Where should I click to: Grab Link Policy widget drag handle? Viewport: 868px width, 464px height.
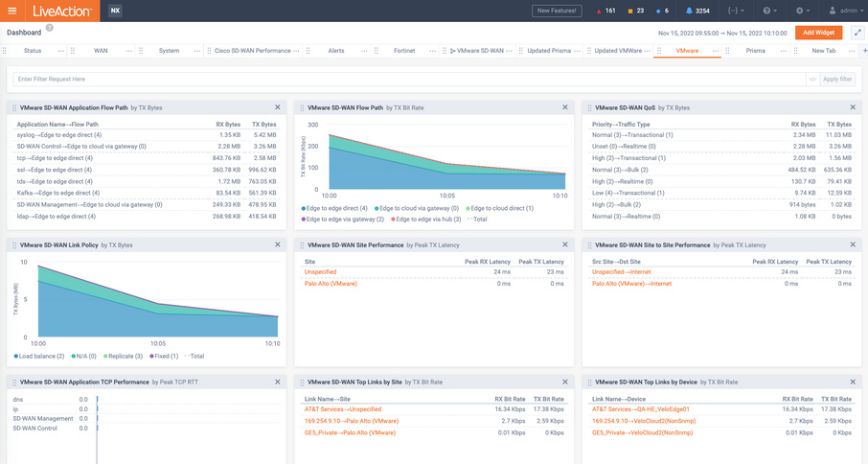point(14,245)
